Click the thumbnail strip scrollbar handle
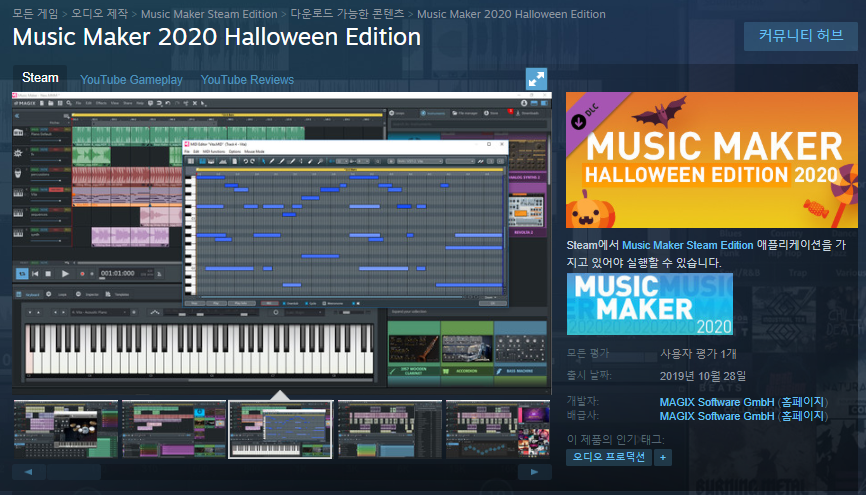866x495 pixels. [74, 472]
